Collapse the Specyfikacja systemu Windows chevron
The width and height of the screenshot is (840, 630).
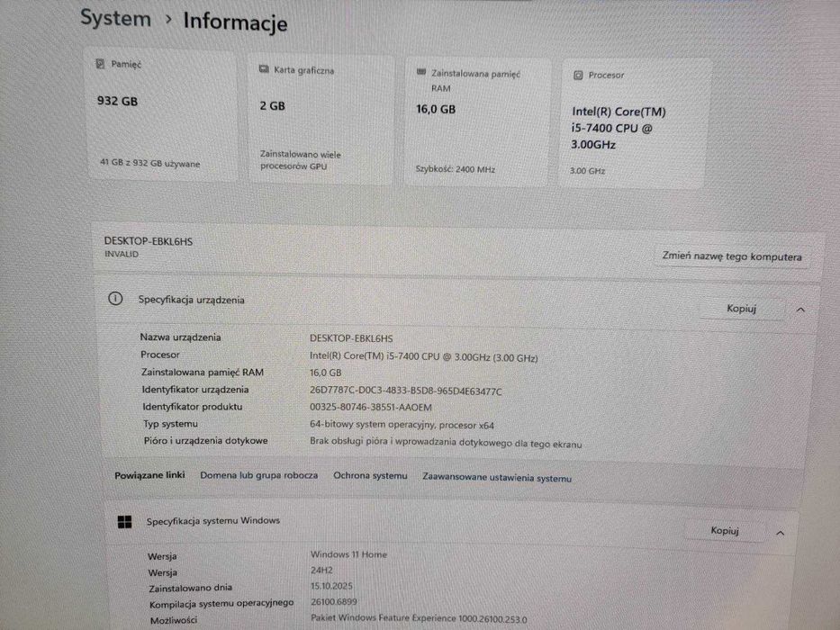point(780,533)
